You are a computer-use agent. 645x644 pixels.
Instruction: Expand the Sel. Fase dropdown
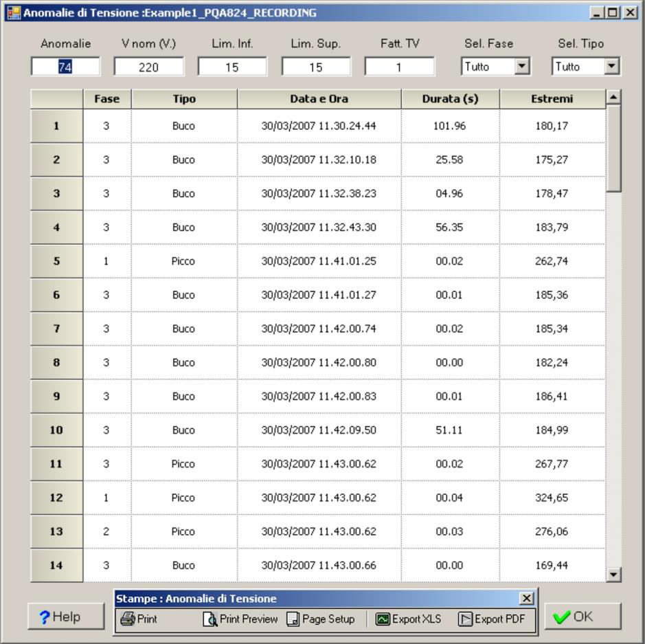point(523,67)
